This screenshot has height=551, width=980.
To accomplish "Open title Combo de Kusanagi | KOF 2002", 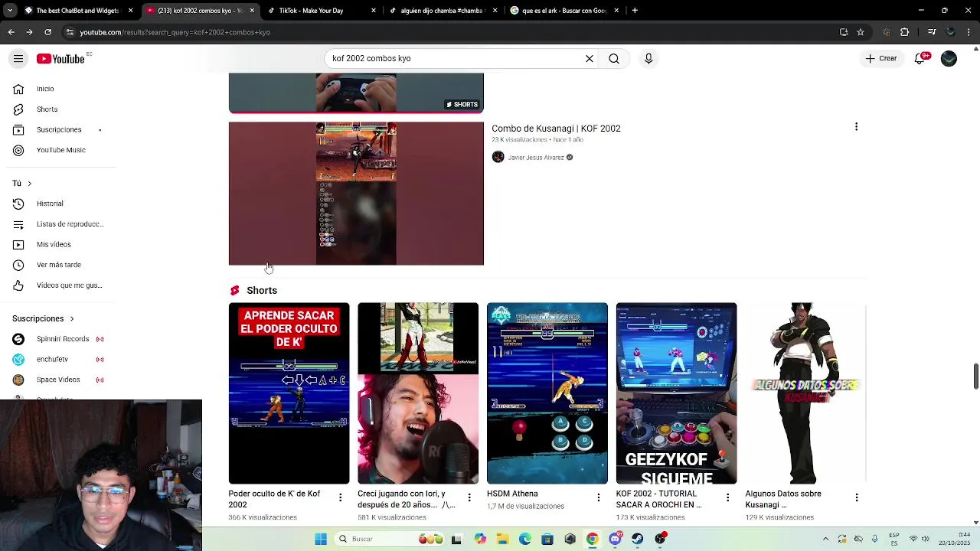I will [x=556, y=129].
